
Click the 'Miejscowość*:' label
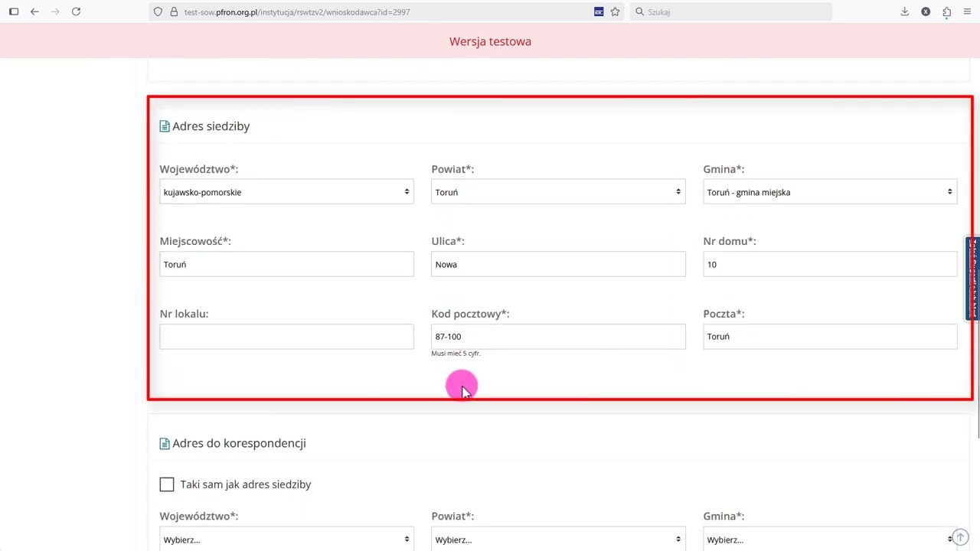coord(195,241)
